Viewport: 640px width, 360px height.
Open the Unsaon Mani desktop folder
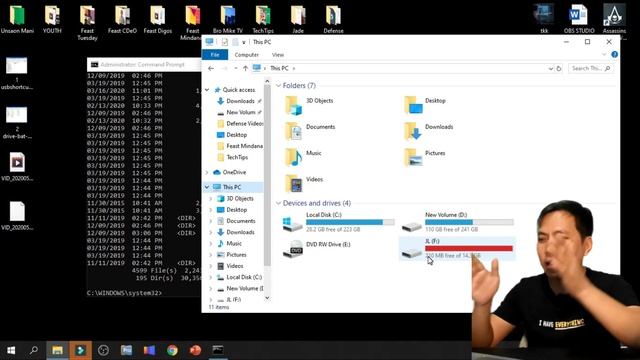17,19
